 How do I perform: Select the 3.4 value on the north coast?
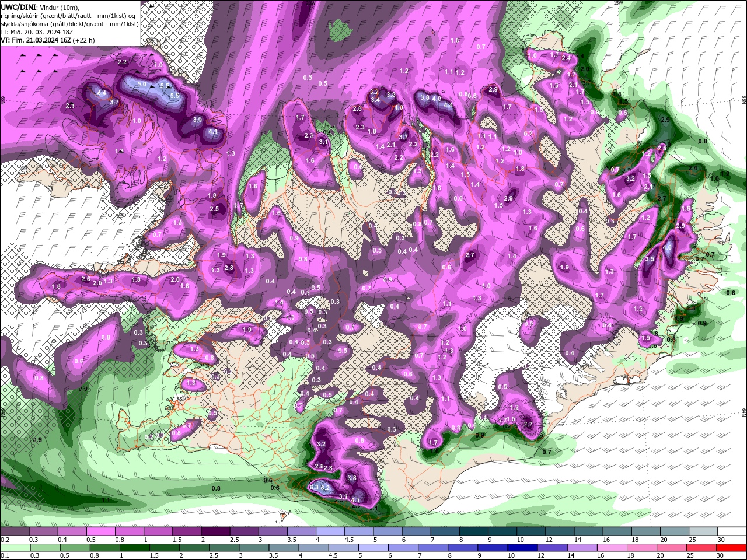pyautogui.click(x=375, y=100)
